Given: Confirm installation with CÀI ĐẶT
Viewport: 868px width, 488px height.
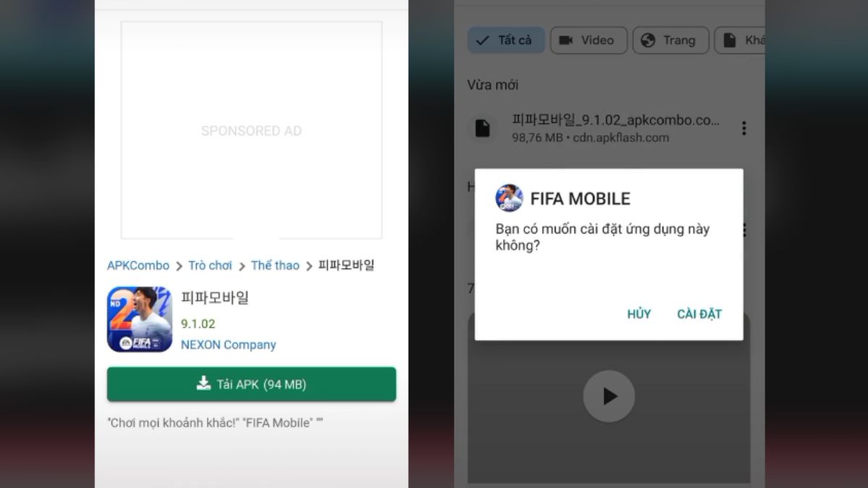Looking at the screenshot, I should click(699, 314).
